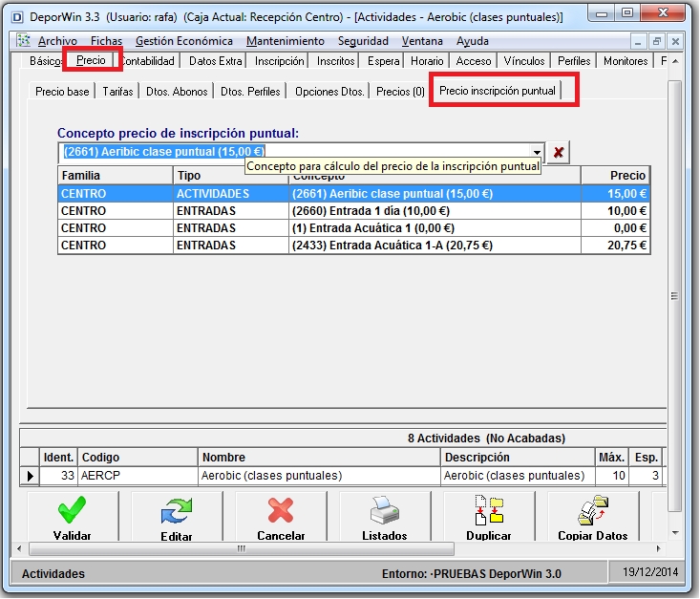This screenshot has width=700, height=599.
Task: Open the Seguridad menu
Action: (363, 41)
